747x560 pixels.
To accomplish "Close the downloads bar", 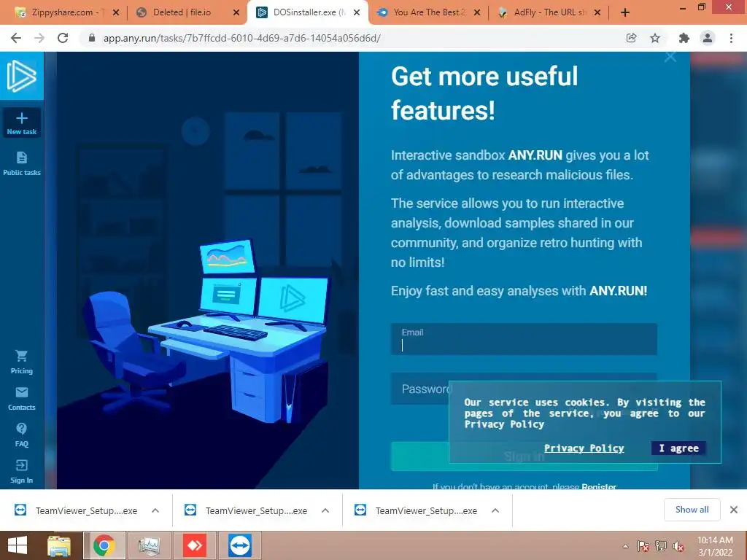I will (734, 510).
